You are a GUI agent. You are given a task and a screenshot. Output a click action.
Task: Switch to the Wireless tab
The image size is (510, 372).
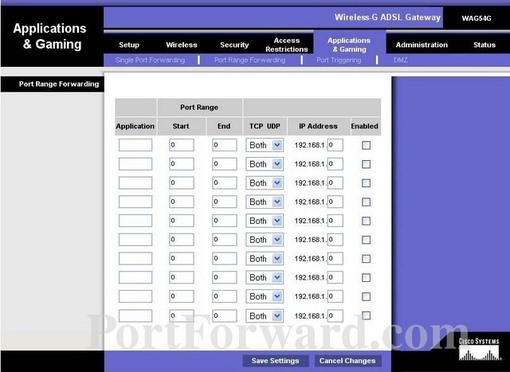182,45
